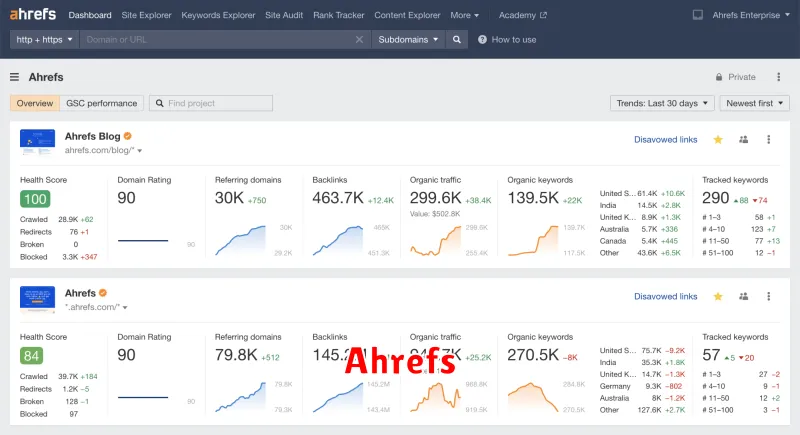Open sharing users icon on Ahrefs Blog project
Screen dimensions: 800x435
[743, 140]
